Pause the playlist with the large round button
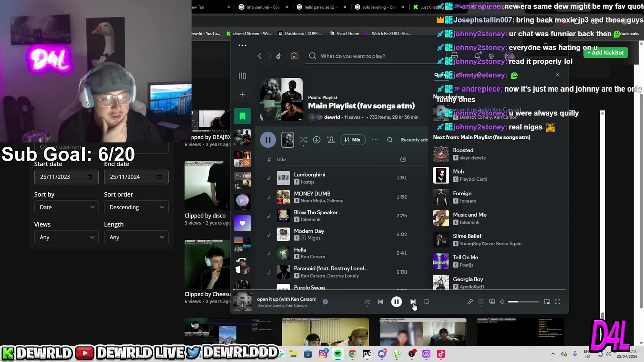 click(x=268, y=140)
